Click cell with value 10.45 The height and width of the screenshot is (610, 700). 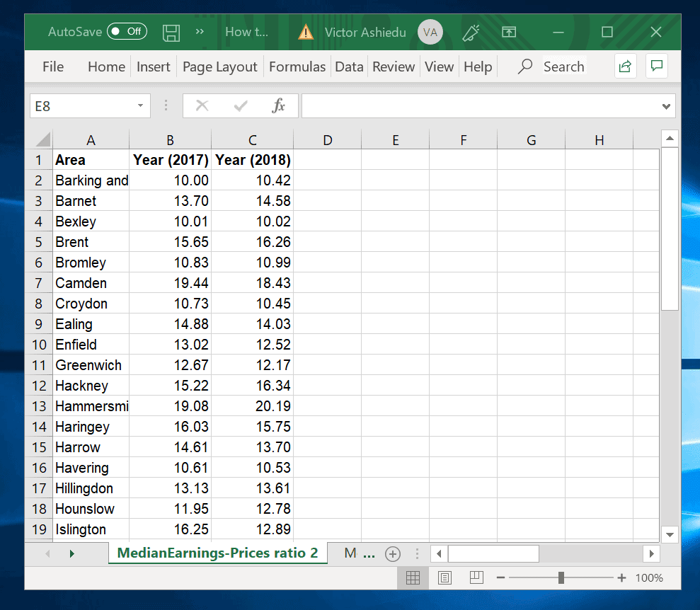pos(252,304)
